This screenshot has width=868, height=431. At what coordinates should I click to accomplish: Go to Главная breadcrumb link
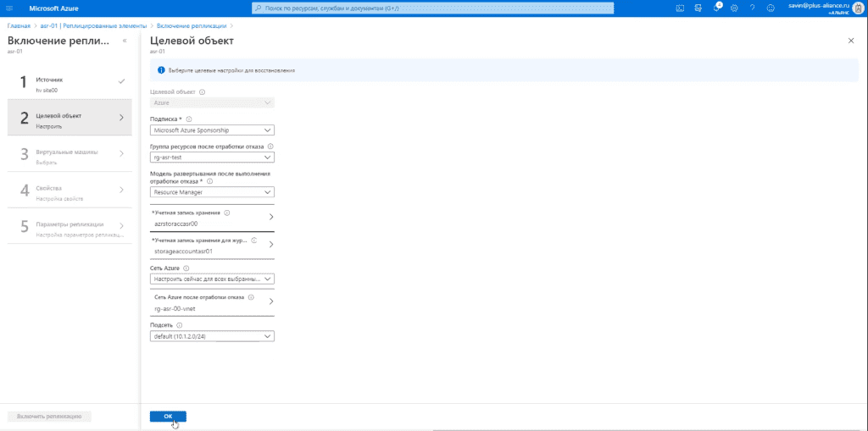tap(19, 26)
